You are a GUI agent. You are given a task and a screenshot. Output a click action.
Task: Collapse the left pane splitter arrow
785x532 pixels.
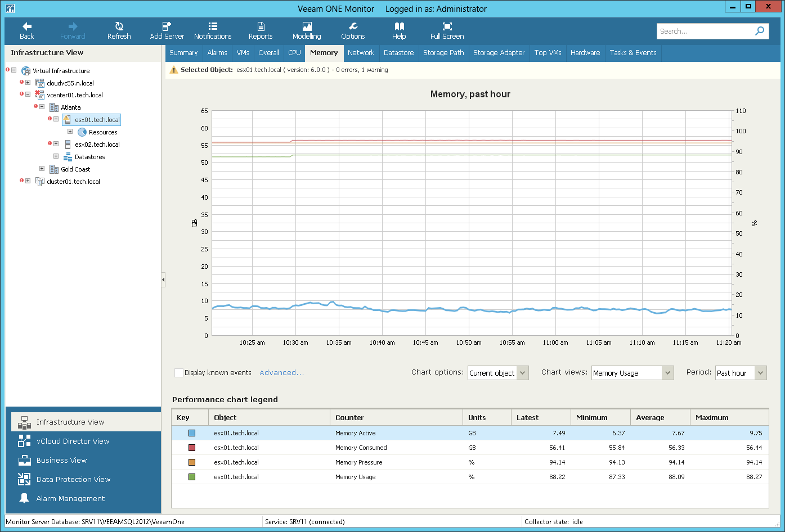click(x=163, y=279)
